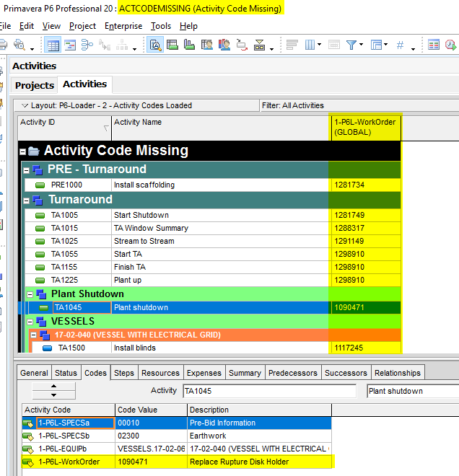The width and height of the screenshot is (459, 476).
Task: Open Print Preview from the toolbar
Action: [x=18, y=45]
